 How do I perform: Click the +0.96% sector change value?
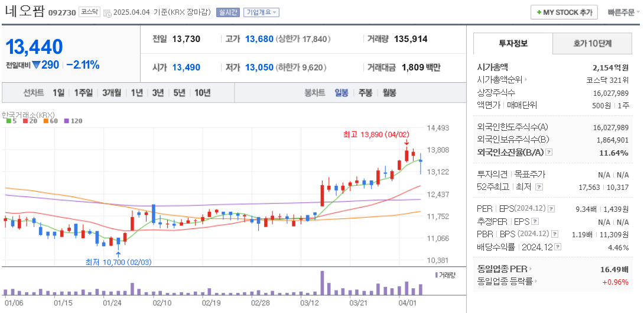616,282
